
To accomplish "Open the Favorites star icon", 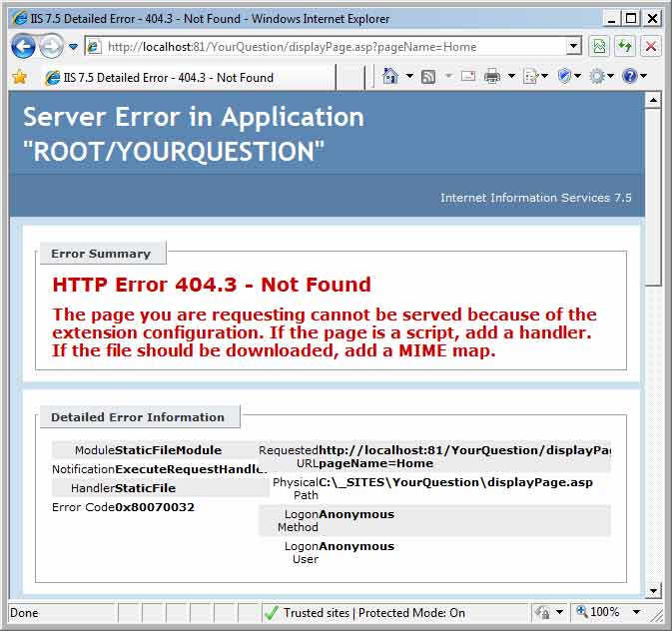I will tap(19, 77).
